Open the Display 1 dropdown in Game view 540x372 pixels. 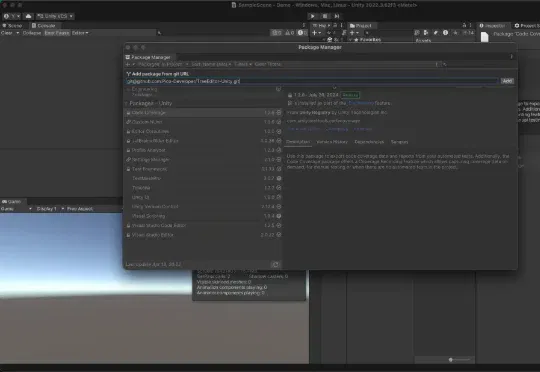point(49,209)
